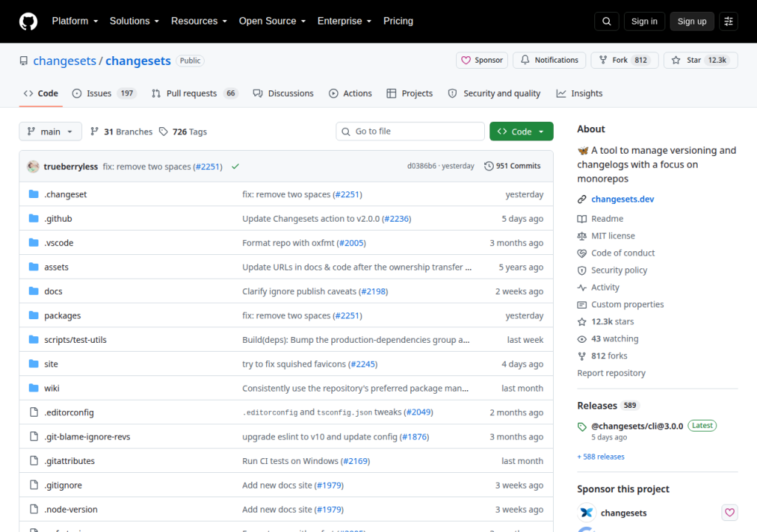Viewport: 757px width, 532px height.
Task: Expand the Enterprise dropdown menu
Action: [344, 21]
